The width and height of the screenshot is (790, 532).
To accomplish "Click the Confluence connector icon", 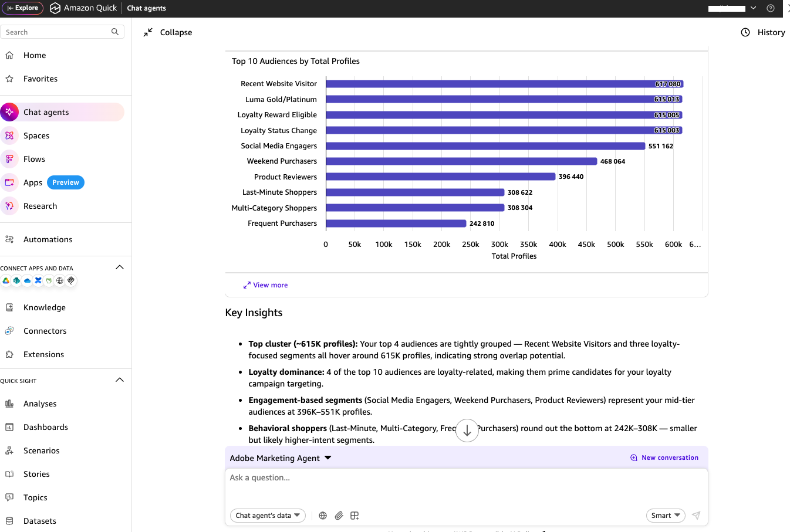I will [x=38, y=280].
